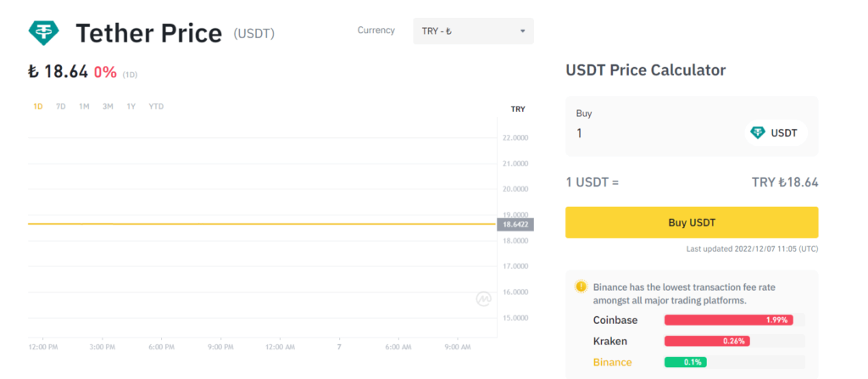Image resolution: width=868 pixels, height=379 pixels.
Task: Click the '1 USDT =' label
Action: pyautogui.click(x=592, y=182)
